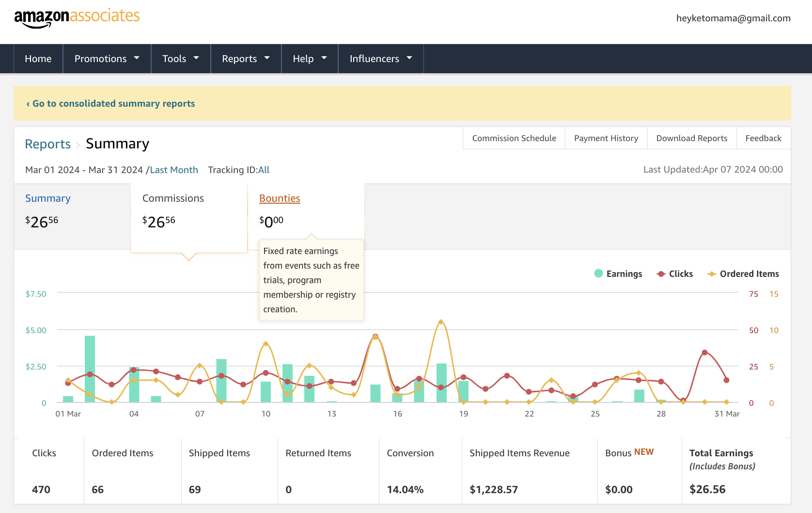Expand the Help dropdown menu
Image resolution: width=812 pixels, height=513 pixels.
click(x=310, y=59)
